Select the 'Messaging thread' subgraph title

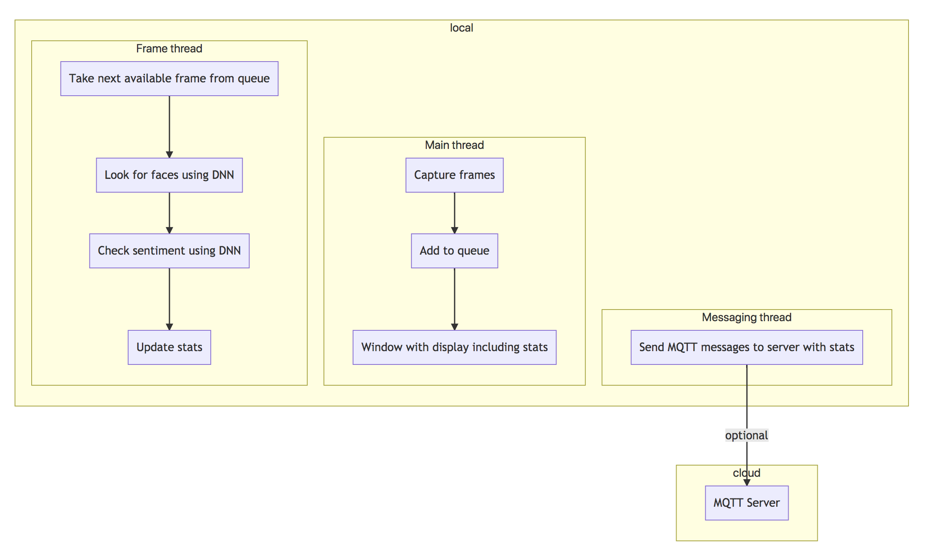coord(747,317)
